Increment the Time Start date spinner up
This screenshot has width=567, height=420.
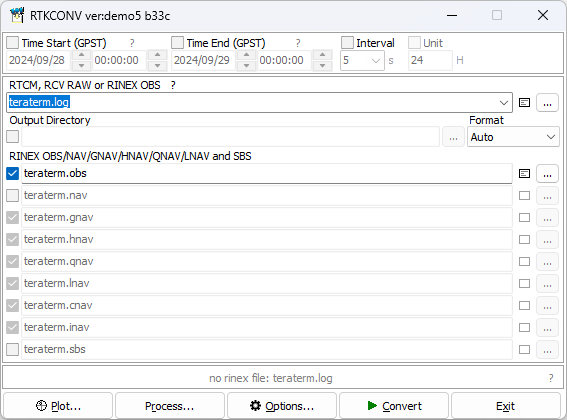click(x=82, y=55)
